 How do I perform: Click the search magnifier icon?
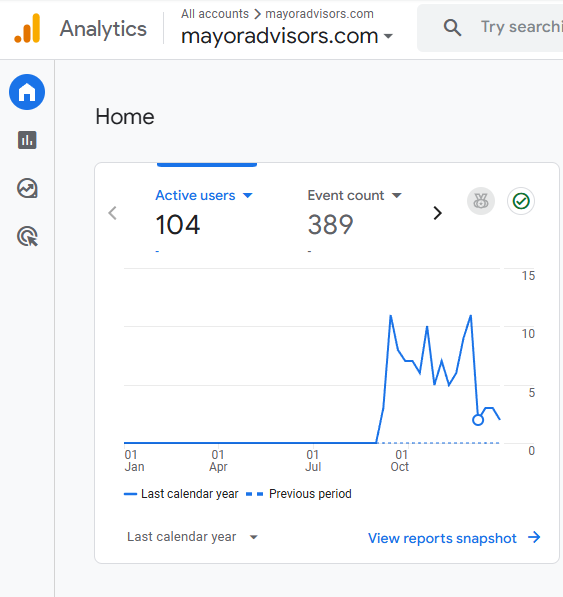tap(452, 27)
